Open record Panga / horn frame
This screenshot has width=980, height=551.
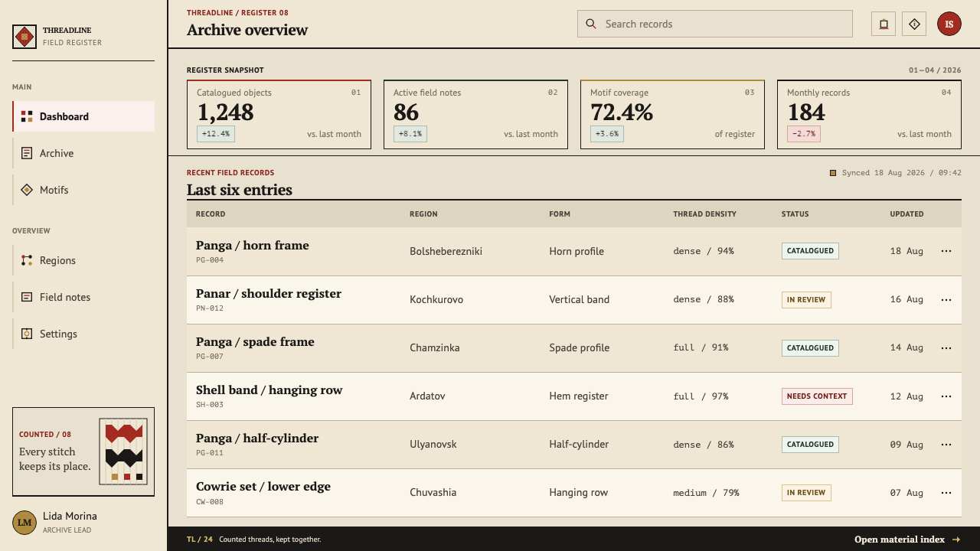tap(253, 246)
